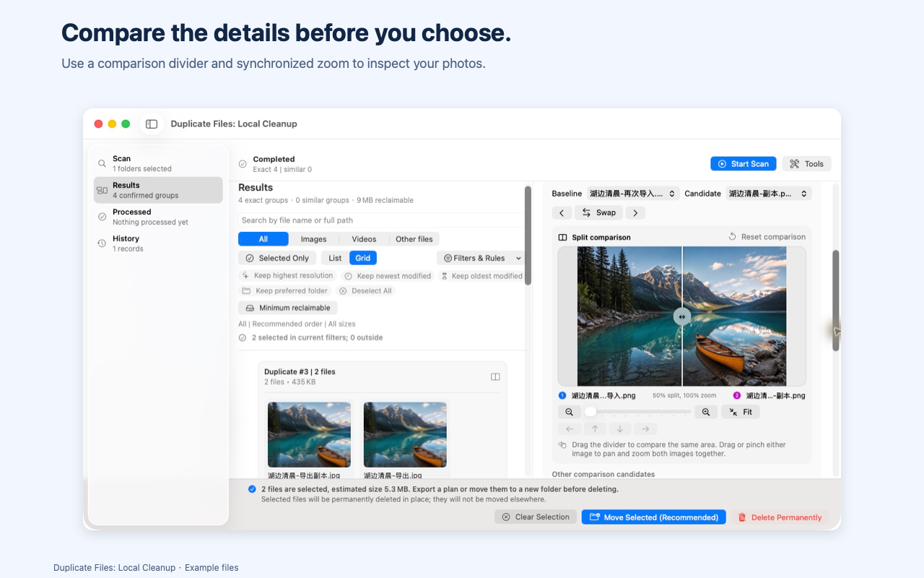The image size is (924, 578).
Task: Select the 湖边清晨-导出.jpg thumbnail
Action: click(x=405, y=435)
